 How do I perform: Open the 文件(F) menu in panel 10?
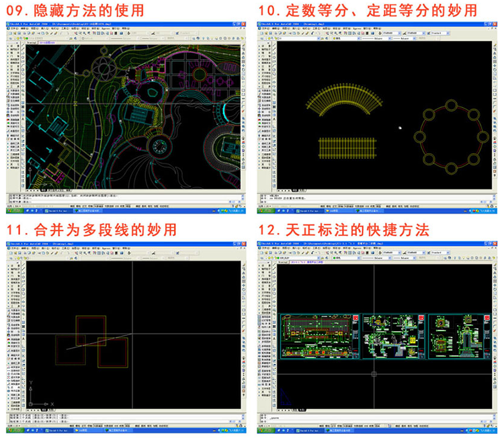(264, 27)
